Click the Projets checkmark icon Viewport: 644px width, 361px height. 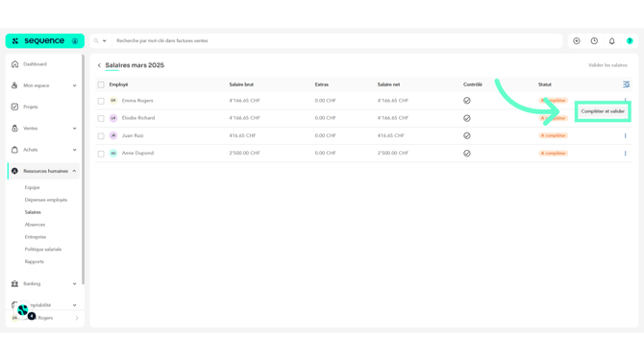click(14, 107)
